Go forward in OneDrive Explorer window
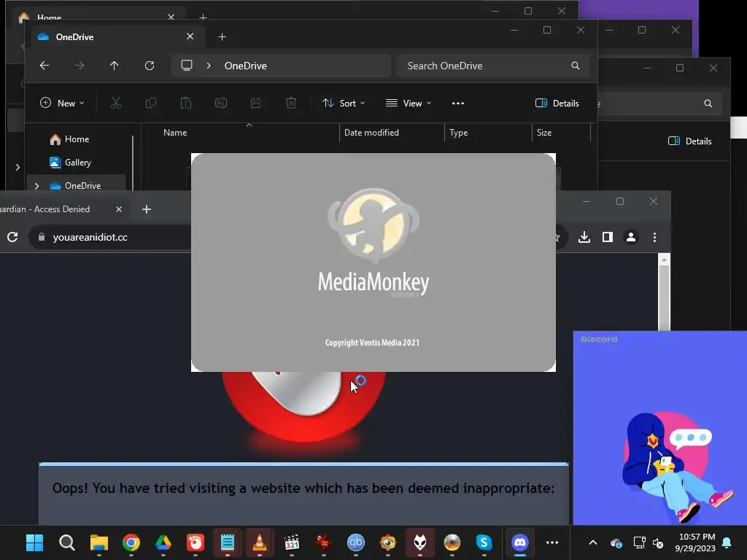 (80, 66)
